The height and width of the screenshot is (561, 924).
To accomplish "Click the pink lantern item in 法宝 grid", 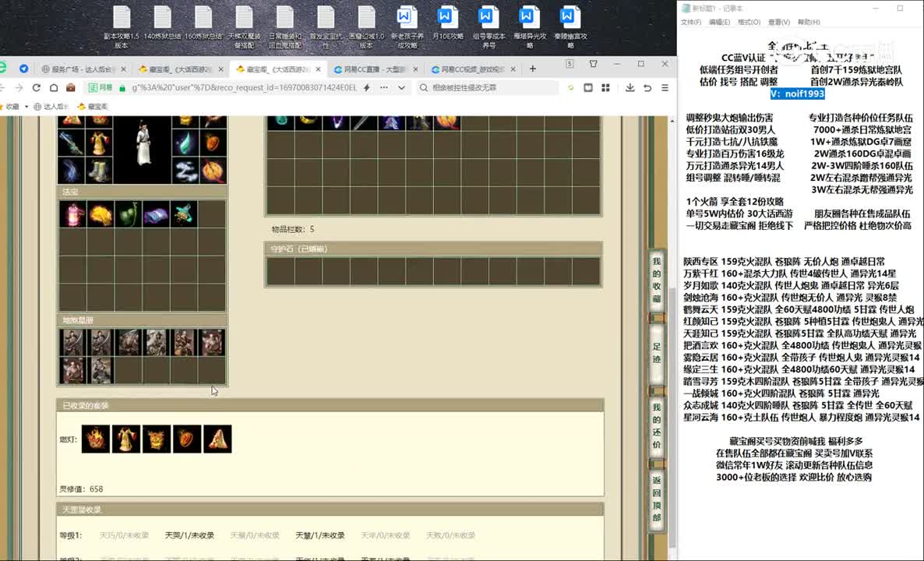I will pyautogui.click(x=72, y=214).
